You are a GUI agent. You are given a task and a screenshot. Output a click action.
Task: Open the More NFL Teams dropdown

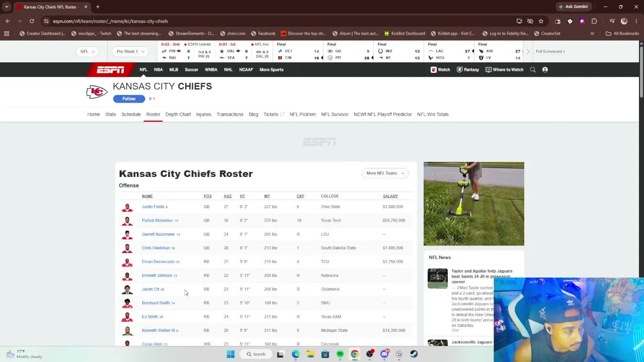pyautogui.click(x=385, y=173)
